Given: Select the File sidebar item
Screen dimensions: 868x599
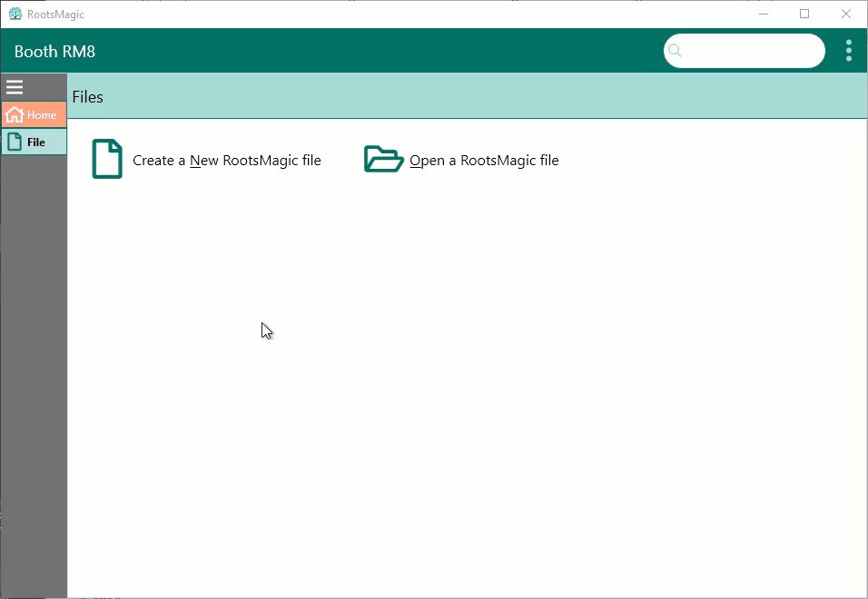Looking at the screenshot, I should pyautogui.click(x=34, y=142).
